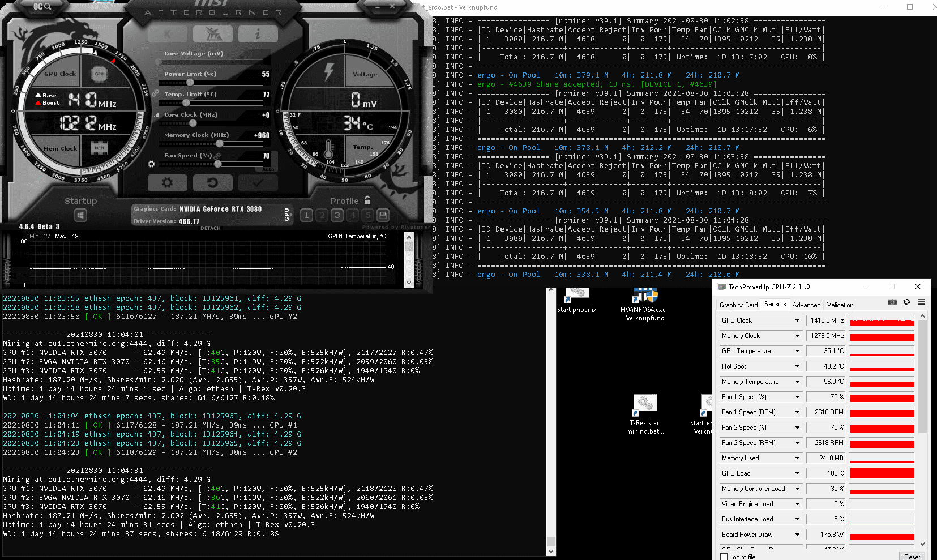Switch to GPU-Z Sensors tab
This screenshot has height=560, width=937.
point(775,304)
